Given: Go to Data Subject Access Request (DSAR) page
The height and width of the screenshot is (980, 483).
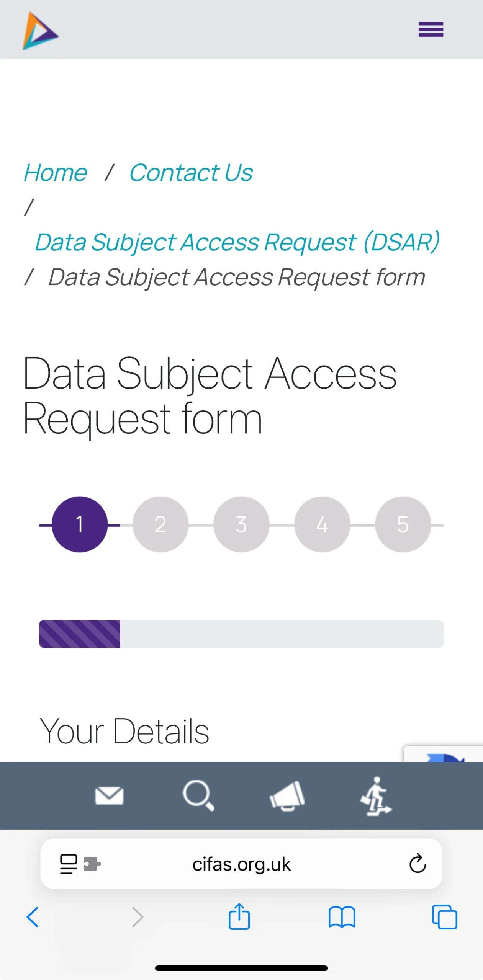Looking at the screenshot, I should [x=237, y=242].
